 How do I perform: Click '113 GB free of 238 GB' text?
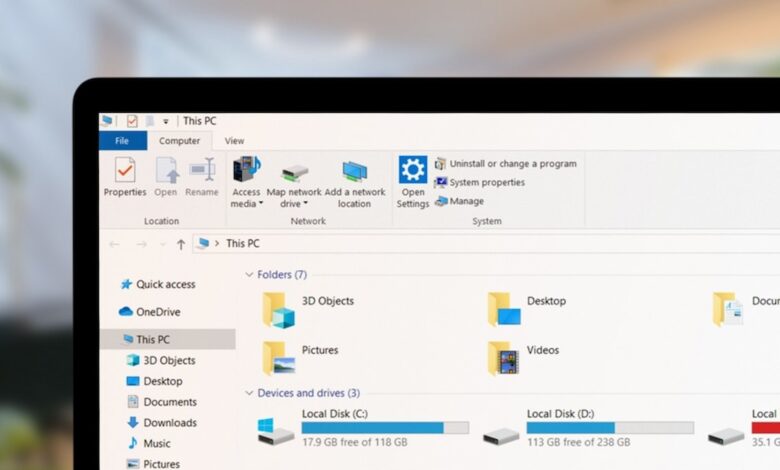click(579, 442)
